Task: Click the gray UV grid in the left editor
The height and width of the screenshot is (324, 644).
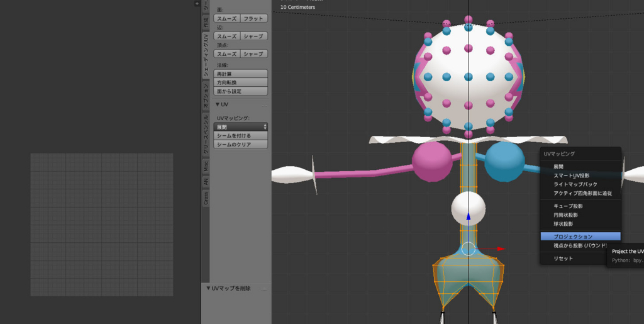Action: (102, 225)
